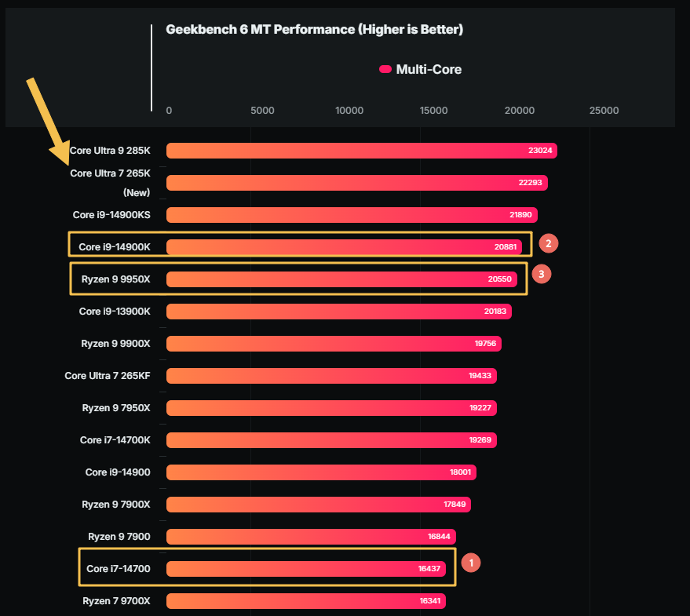Toggle the Multi-Core legend color swatch

pyautogui.click(x=385, y=69)
